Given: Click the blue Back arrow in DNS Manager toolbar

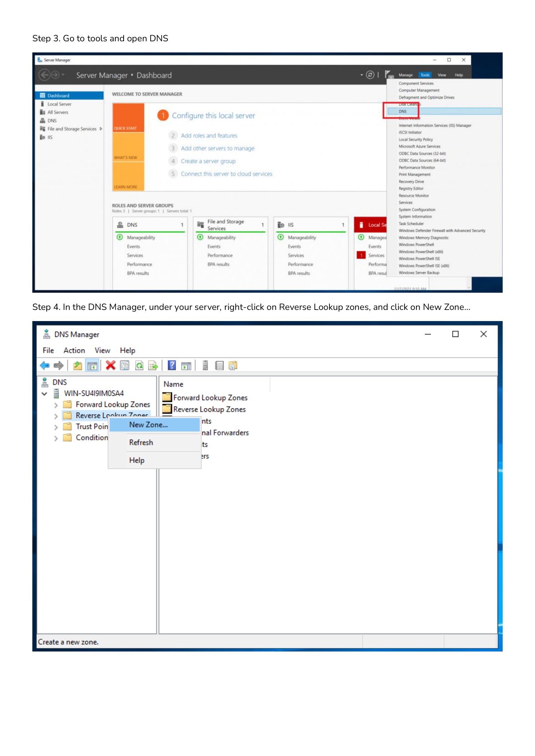Looking at the screenshot, I should 45,366.
